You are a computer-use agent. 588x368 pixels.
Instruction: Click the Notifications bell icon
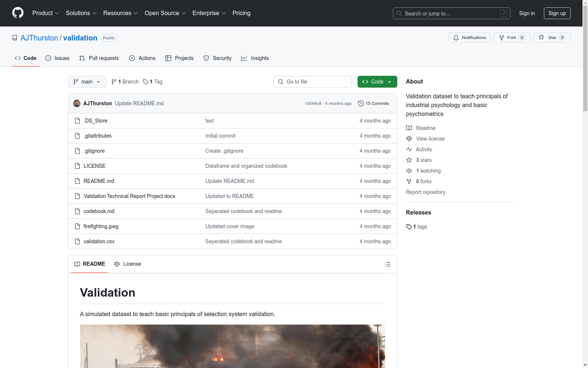click(x=456, y=38)
